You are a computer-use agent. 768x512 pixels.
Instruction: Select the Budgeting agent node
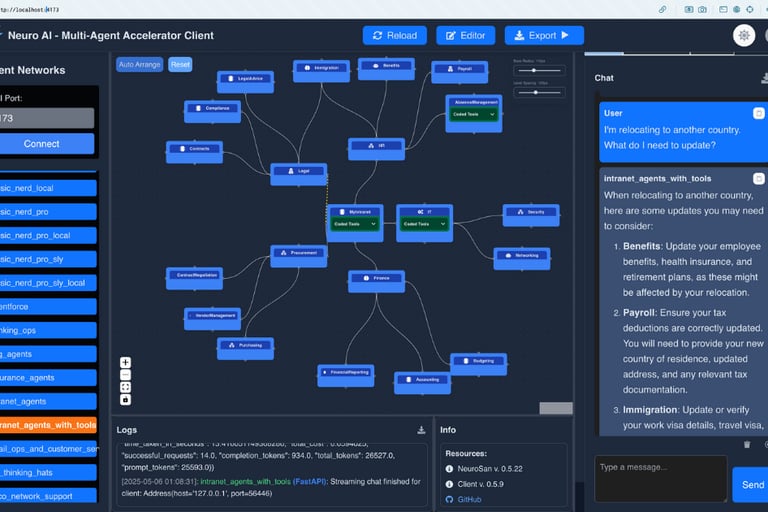[x=479, y=364]
